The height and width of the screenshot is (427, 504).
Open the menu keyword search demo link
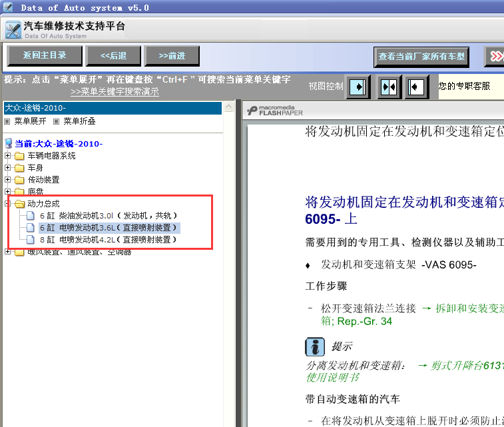pos(115,92)
